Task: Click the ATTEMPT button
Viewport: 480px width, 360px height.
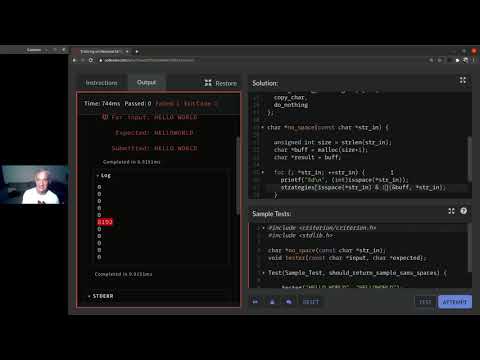Action: (455, 302)
